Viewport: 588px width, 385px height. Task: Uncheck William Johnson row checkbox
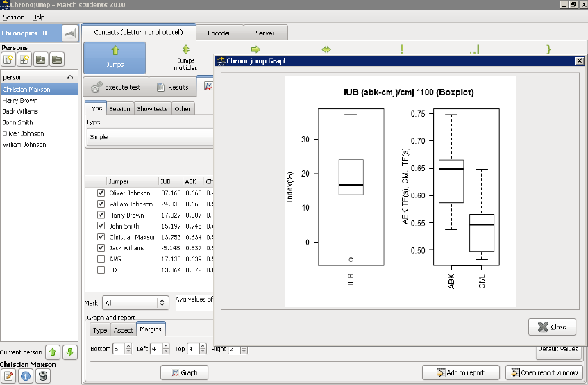click(101, 204)
